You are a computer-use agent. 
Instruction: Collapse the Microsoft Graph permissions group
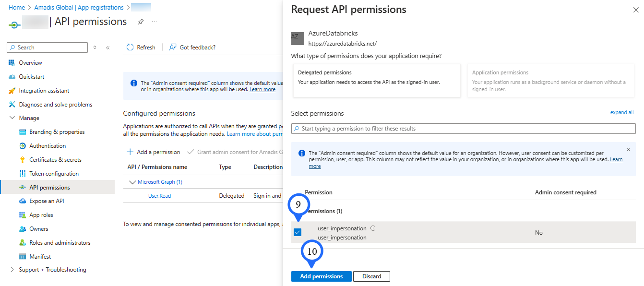(133, 182)
